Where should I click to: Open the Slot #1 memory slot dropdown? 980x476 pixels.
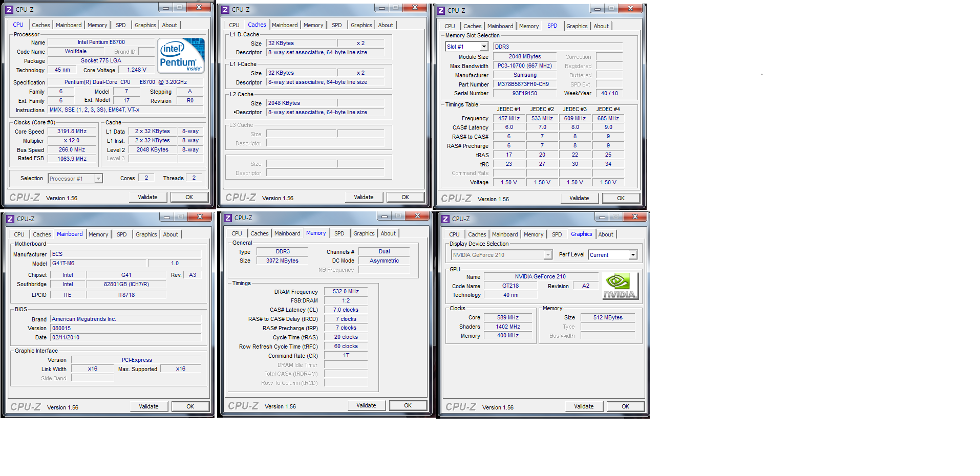pos(484,47)
